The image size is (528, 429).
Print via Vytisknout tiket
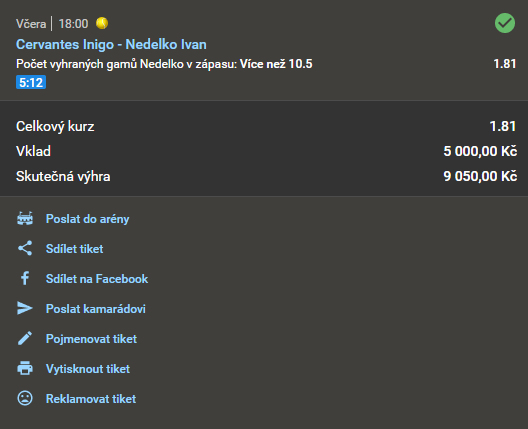click(x=88, y=368)
